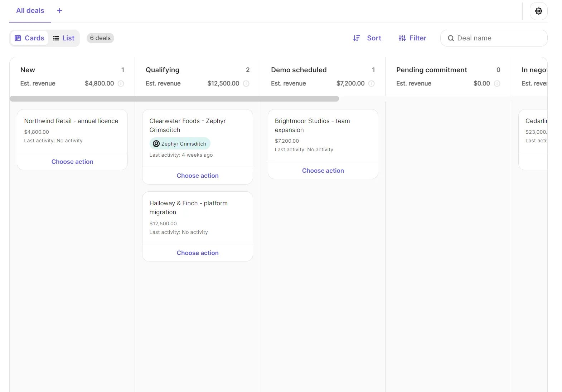Add a new deals view with the plus icon
The height and width of the screenshot is (392, 562).
tap(60, 11)
